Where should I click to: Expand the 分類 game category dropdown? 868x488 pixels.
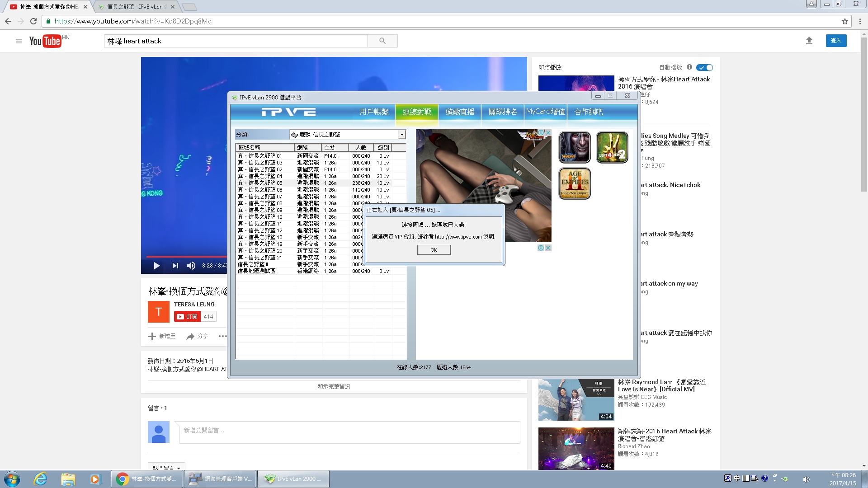[x=401, y=135]
